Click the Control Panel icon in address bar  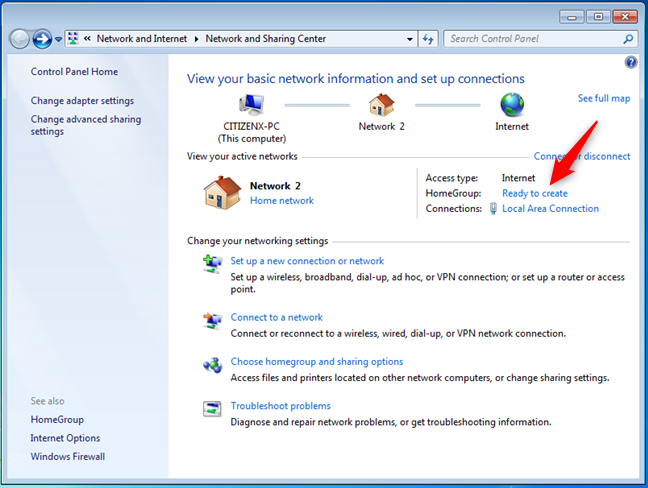coord(73,38)
